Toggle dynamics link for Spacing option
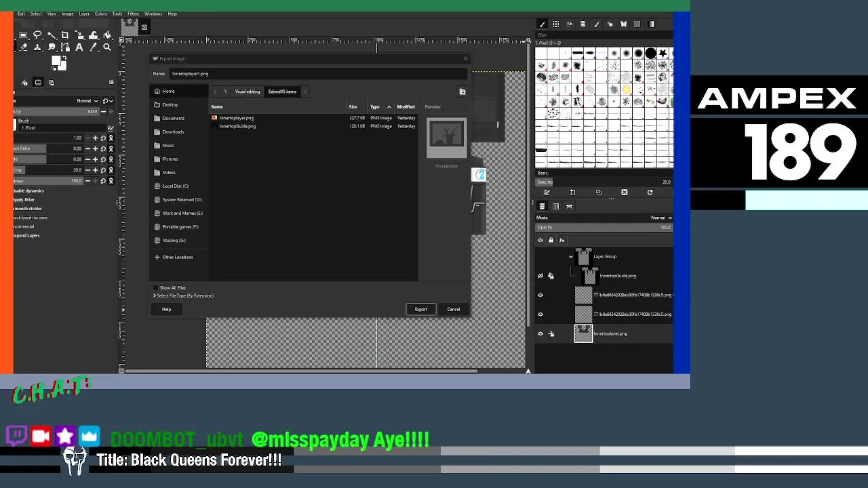 click(x=111, y=170)
